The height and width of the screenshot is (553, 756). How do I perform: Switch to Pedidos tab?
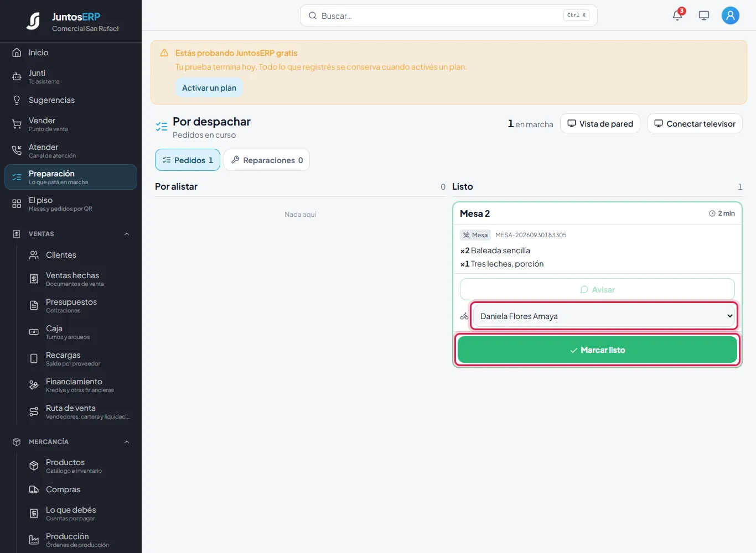(188, 160)
